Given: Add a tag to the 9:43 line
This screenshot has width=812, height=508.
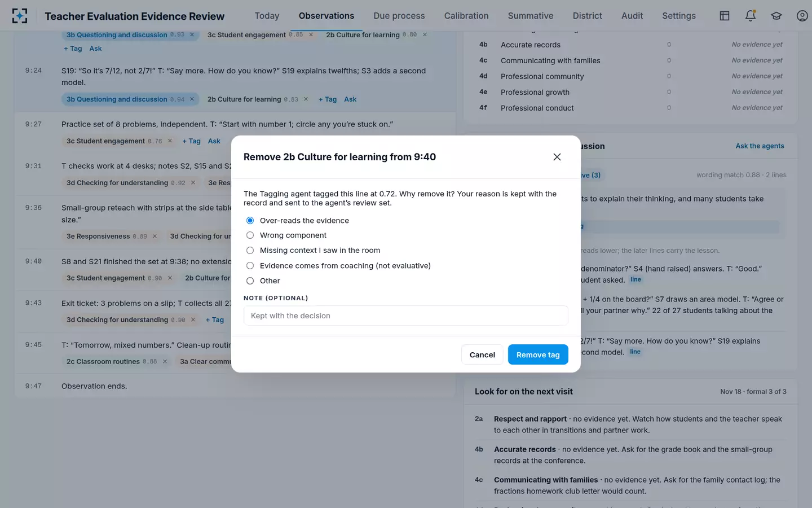Looking at the screenshot, I should [x=215, y=320].
